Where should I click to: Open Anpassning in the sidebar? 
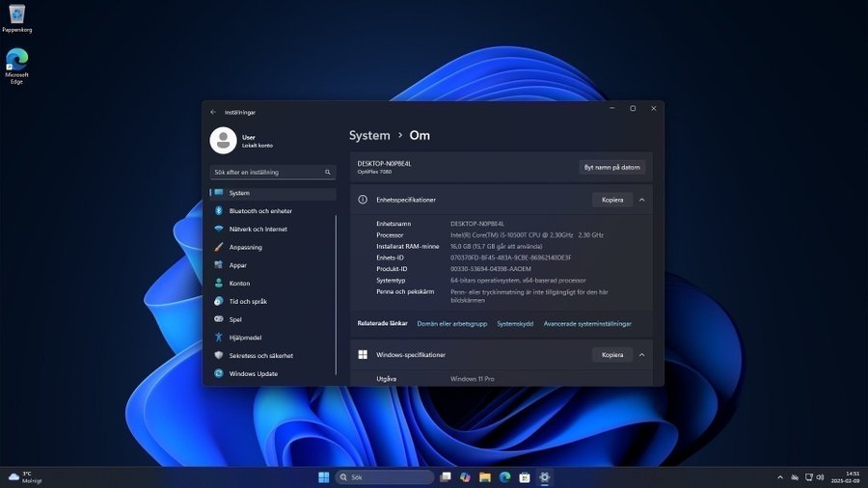tap(245, 247)
